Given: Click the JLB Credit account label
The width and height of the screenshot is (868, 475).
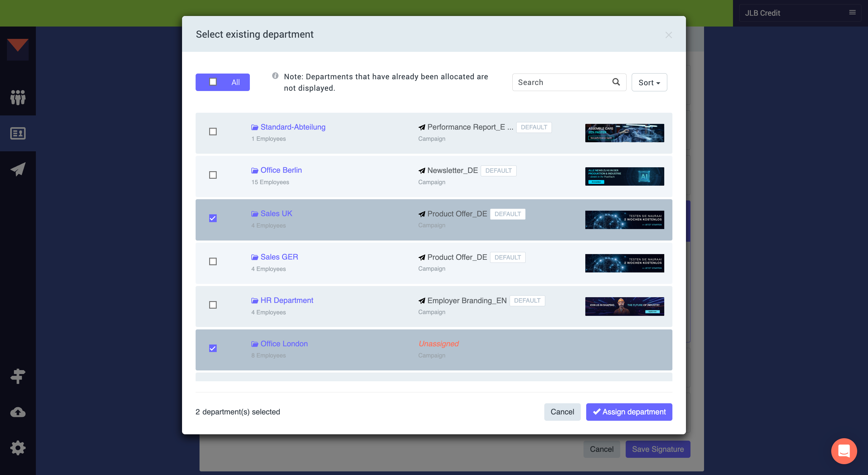Looking at the screenshot, I should [763, 13].
